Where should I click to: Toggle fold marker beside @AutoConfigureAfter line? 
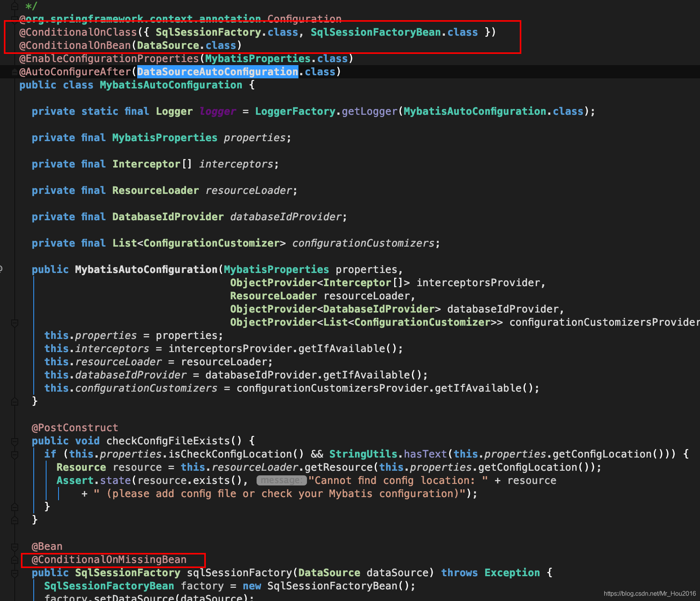click(x=15, y=72)
